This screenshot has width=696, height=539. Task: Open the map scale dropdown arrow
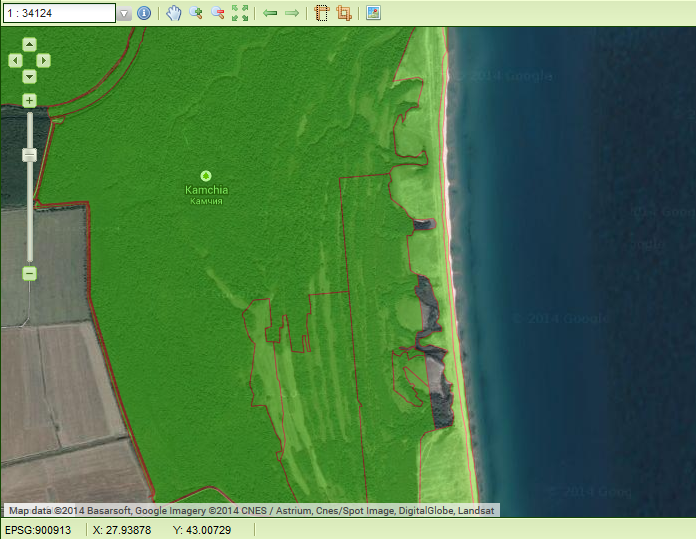tap(124, 14)
